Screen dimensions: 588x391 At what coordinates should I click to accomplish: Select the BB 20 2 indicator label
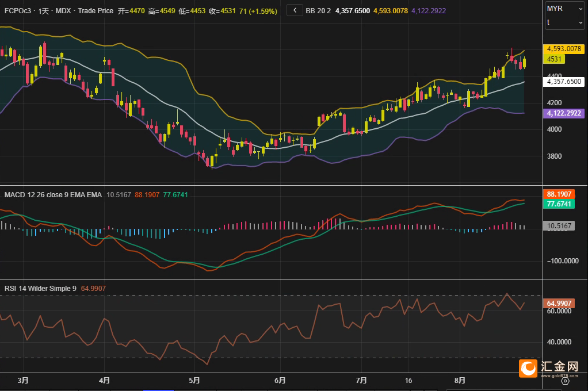318,11
